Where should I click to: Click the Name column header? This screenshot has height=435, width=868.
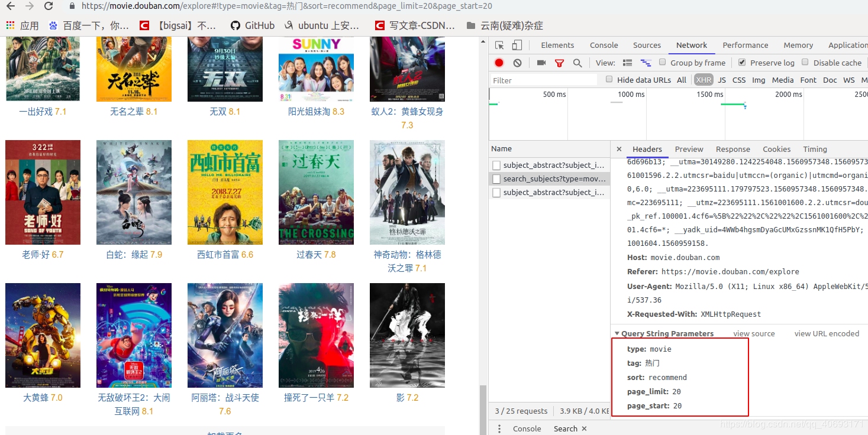click(550, 149)
